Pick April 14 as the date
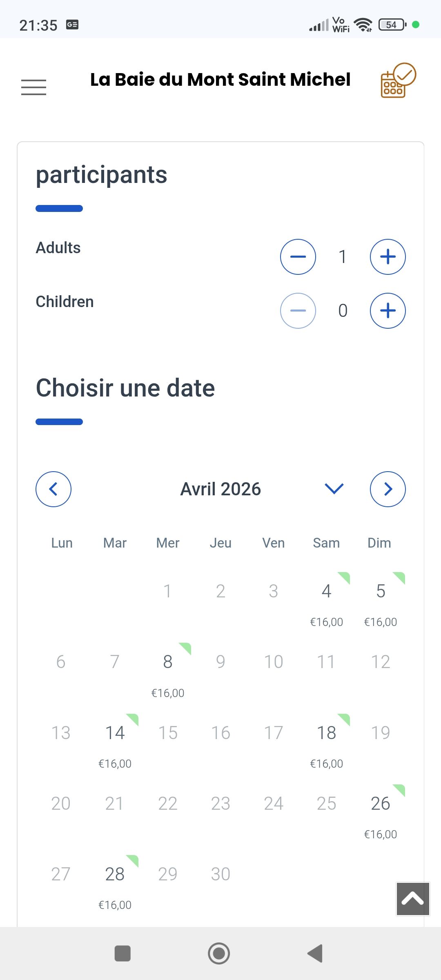 (115, 742)
